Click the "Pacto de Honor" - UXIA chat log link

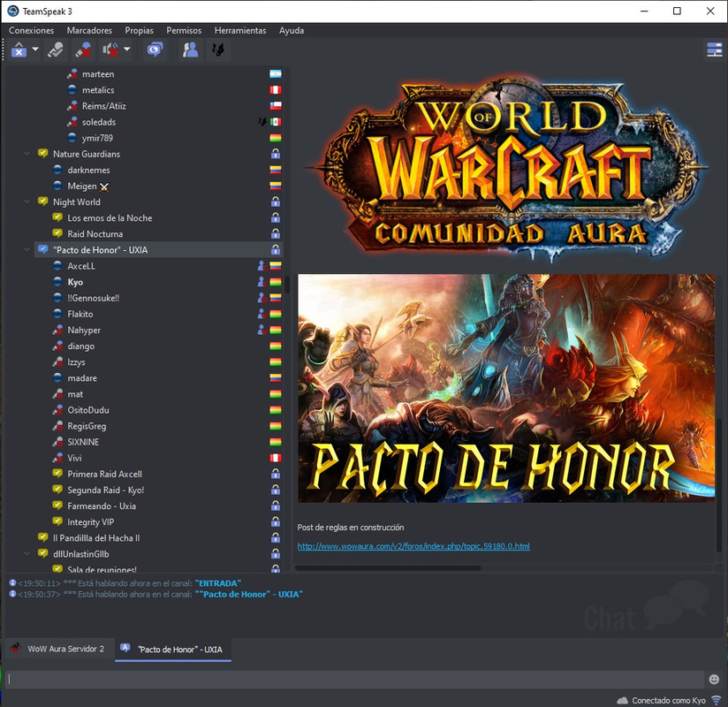(x=248, y=594)
